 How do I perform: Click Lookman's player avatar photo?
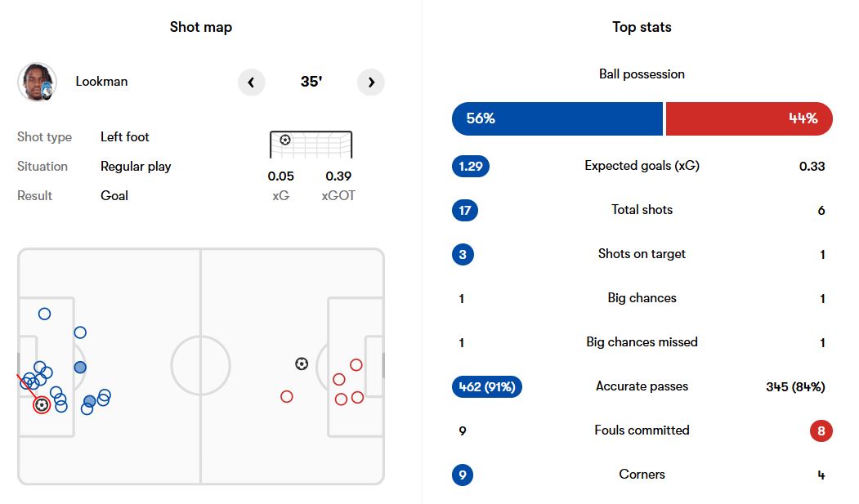click(x=37, y=82)
